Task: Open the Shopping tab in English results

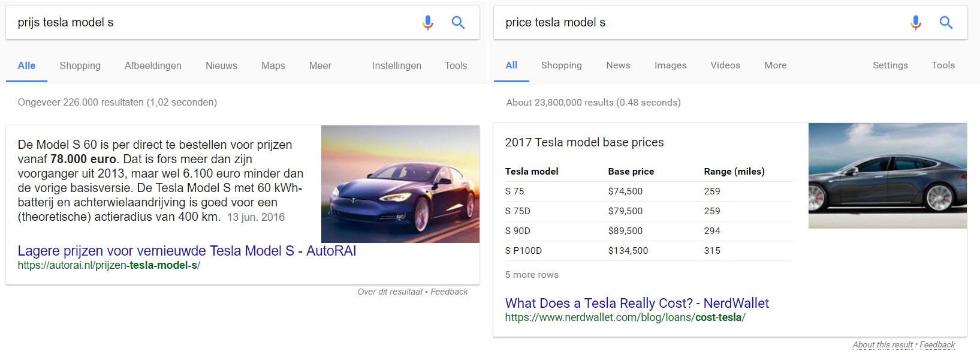Action: point(561,65)
